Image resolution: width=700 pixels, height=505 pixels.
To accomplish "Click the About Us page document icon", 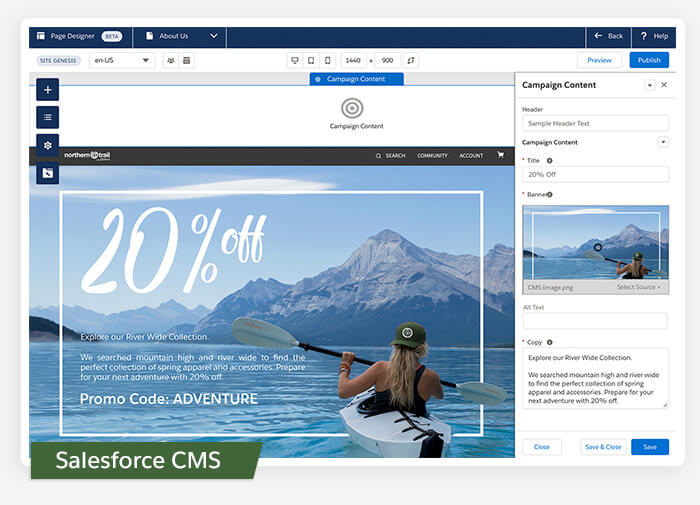I will [x=150, y=36].
